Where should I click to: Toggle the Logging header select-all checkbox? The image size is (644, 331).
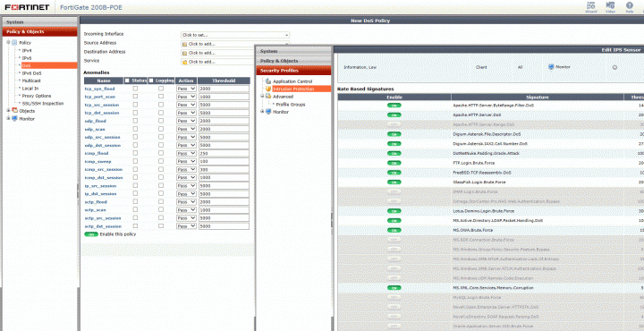(x=151, y=81)
